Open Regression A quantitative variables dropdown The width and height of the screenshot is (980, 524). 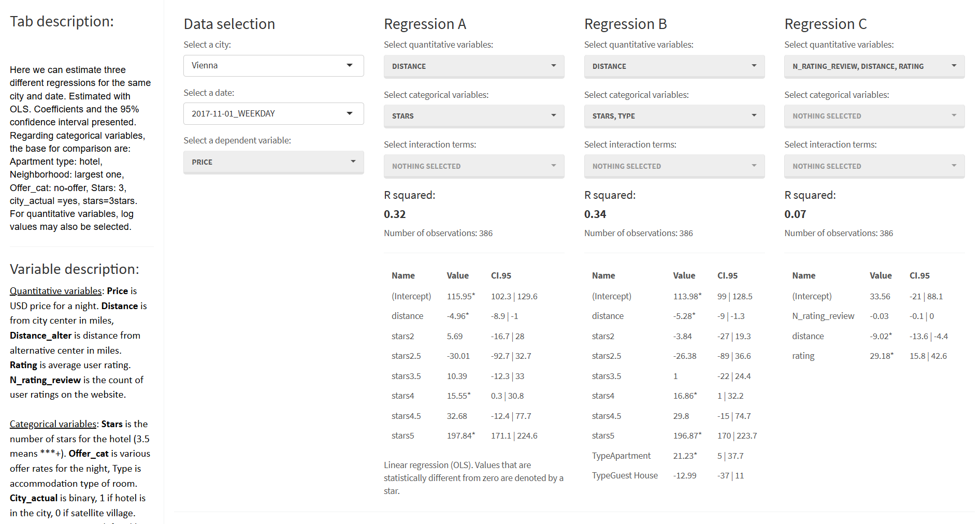[473, 66]
